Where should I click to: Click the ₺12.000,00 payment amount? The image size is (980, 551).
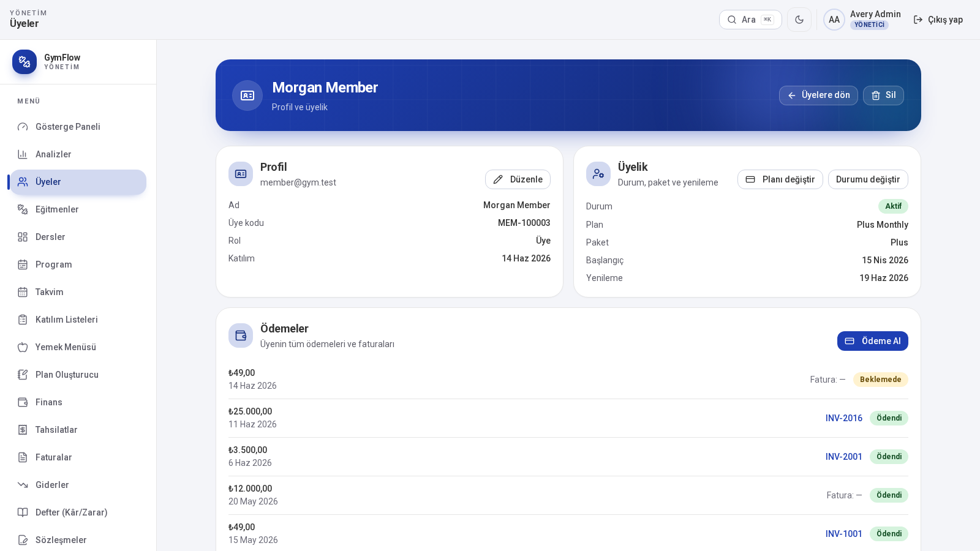coord(250,489)
